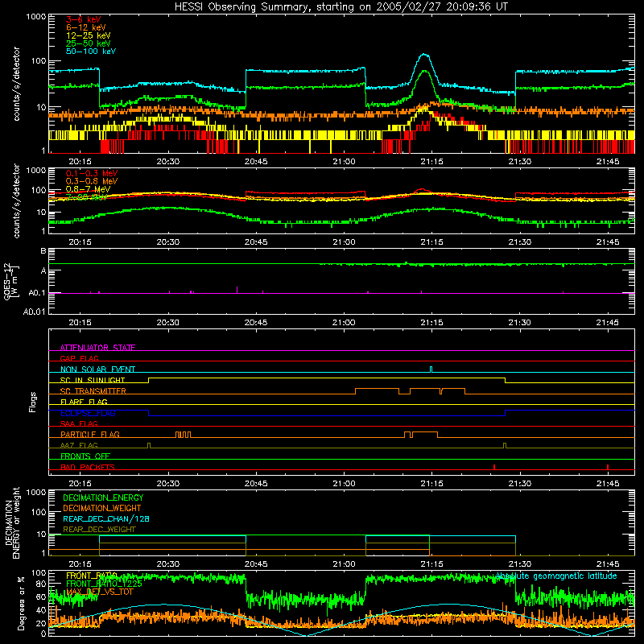Select the ATTENUATOR_STATE flag label

pos(97,348)
